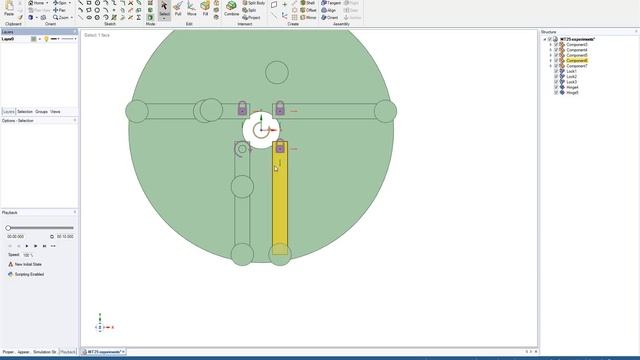Switch to the Views panel tab
Screen dimensions: 640x360
pyautogui.click(x=55, y=111)
